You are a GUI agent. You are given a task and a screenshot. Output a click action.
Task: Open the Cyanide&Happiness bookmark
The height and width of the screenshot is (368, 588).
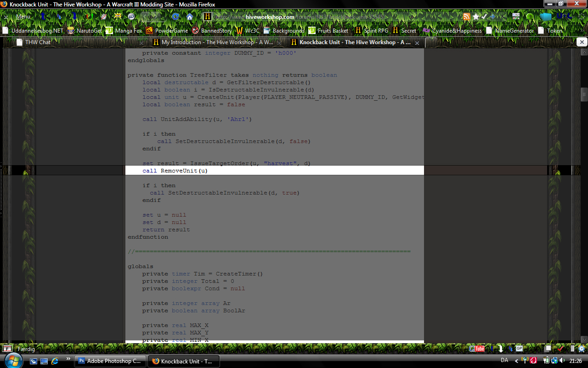452,31
